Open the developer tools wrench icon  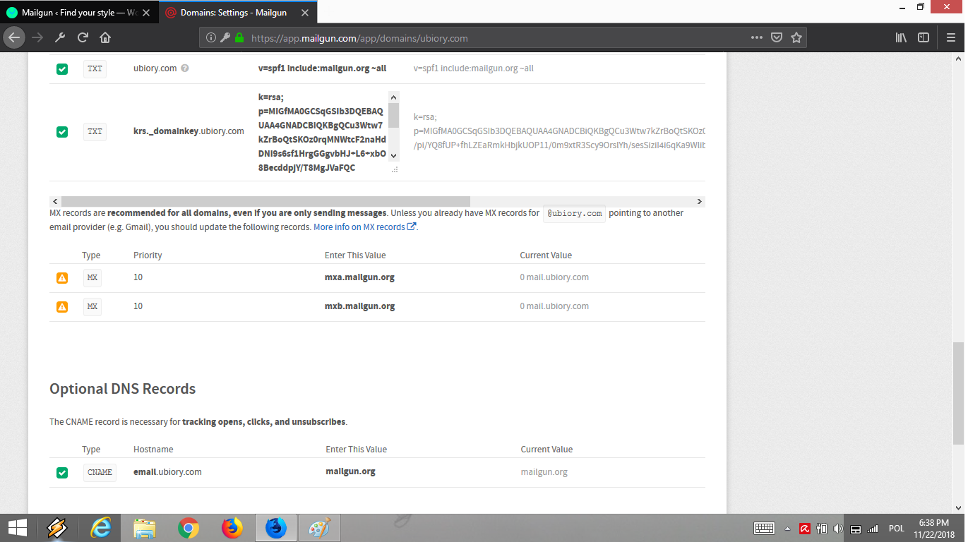click(x=60, y=37)
